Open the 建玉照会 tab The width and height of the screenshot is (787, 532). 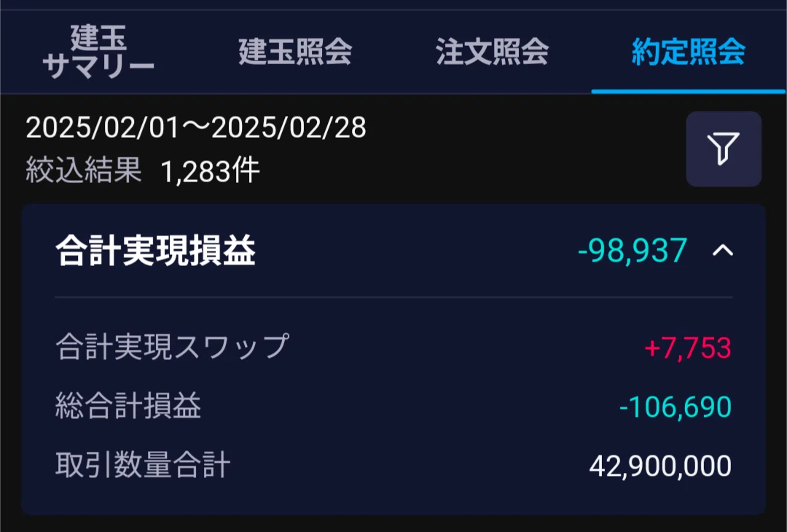tap(295, 51)
